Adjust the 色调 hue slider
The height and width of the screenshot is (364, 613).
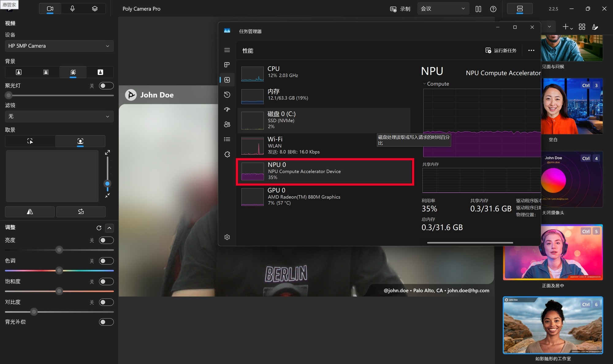click(x=59, y=271)
